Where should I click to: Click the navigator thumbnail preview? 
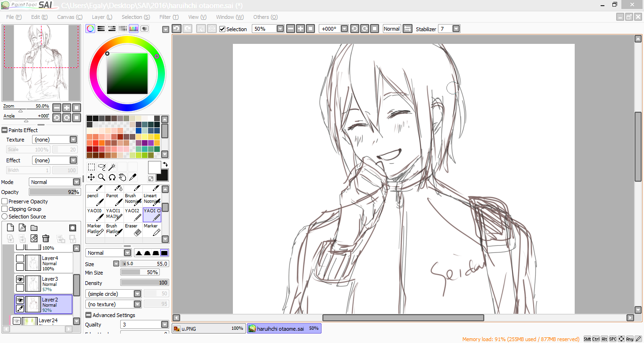(42, 62)
